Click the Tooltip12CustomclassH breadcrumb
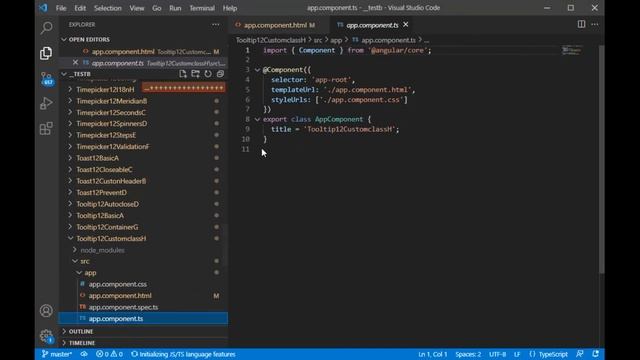This screenshot has width=640, height=360. click(271, 40)
